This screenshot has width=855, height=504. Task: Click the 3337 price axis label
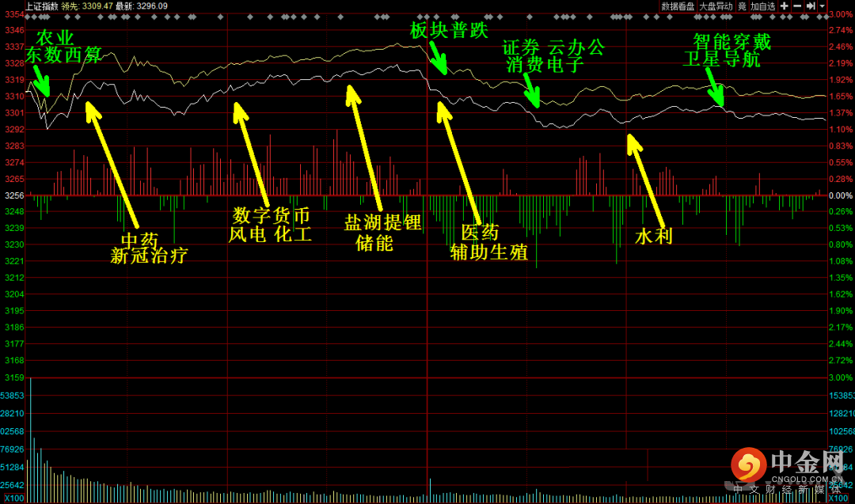click(14, 47)
